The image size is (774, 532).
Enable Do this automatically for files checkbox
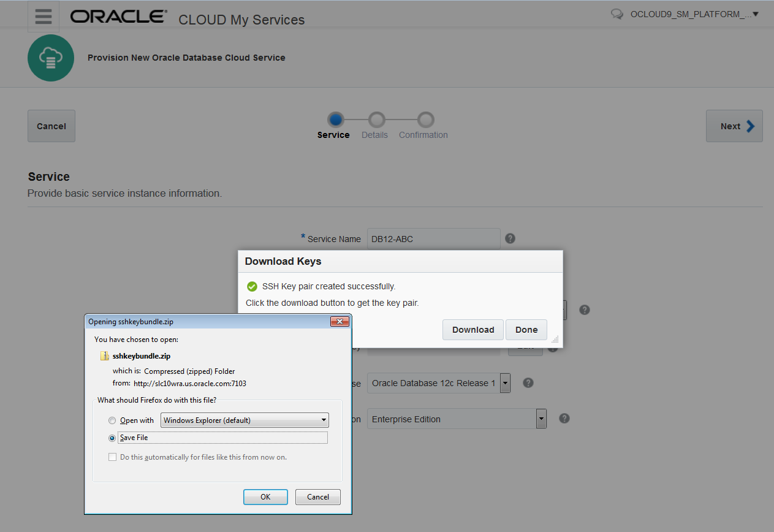pos(111,457)
